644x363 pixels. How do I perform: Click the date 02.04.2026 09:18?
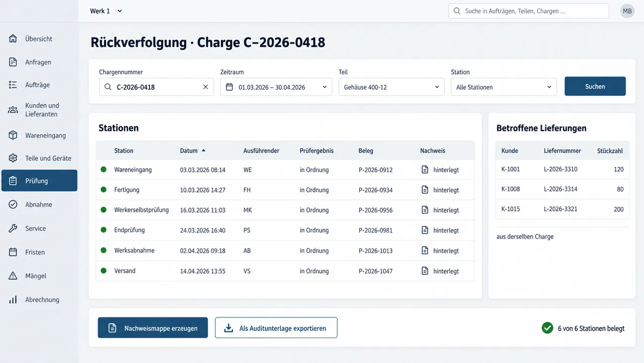[x=203, y=250]
